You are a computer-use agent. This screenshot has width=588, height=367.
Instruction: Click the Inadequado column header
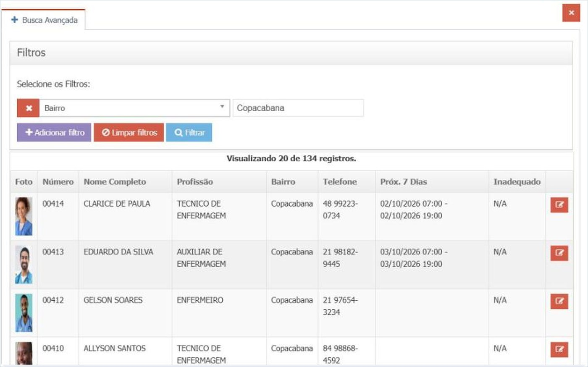tap(517, 182)
